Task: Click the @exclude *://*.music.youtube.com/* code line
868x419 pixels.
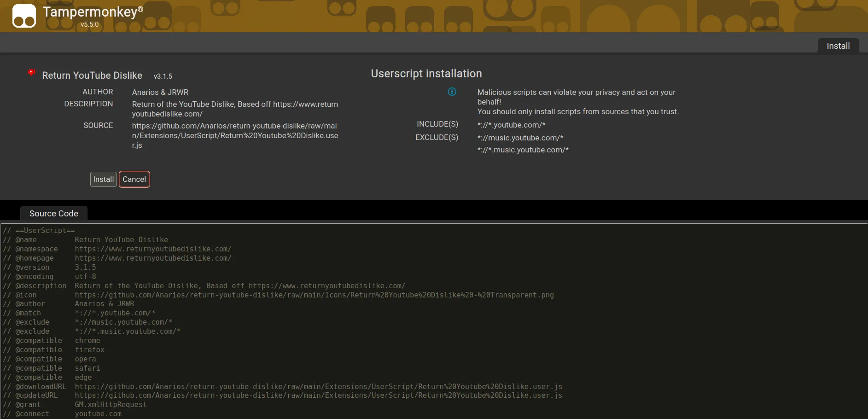Action: coord(92,332)
